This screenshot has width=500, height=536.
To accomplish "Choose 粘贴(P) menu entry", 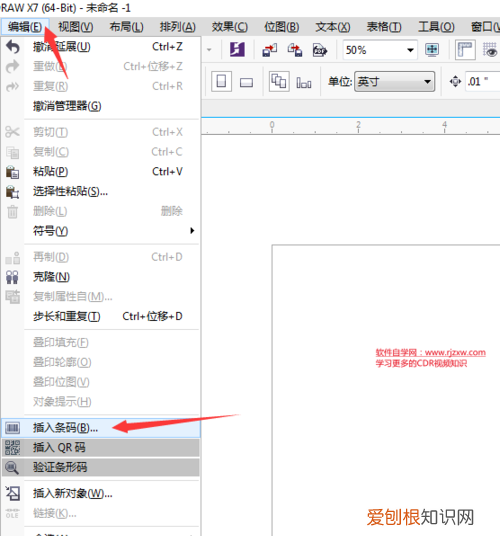I will pyautogui.click(x=101, y=172).
